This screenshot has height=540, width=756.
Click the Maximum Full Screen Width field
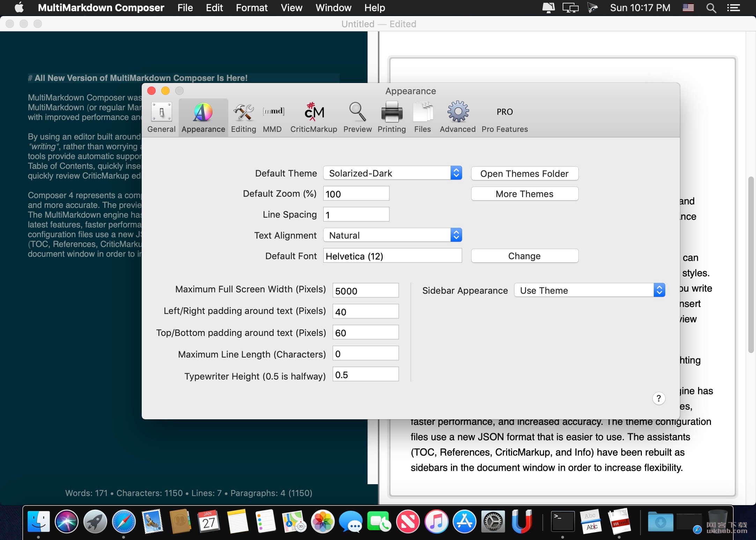(365, 291)
